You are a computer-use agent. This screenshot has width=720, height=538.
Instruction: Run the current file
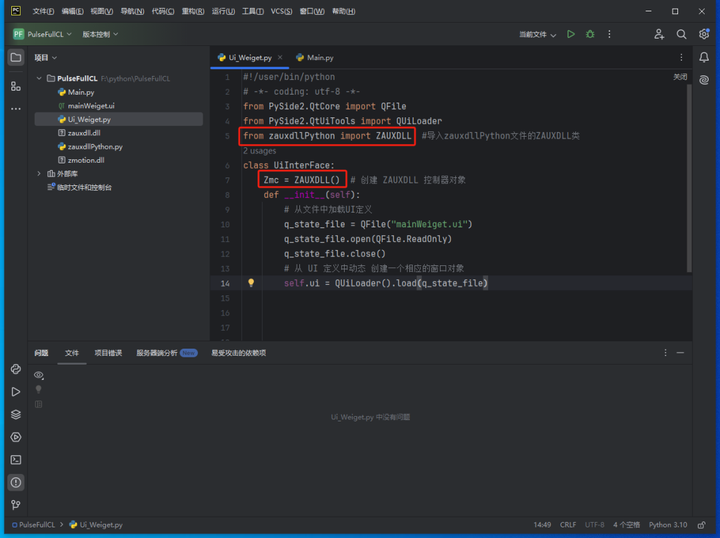tap(571, 34)
